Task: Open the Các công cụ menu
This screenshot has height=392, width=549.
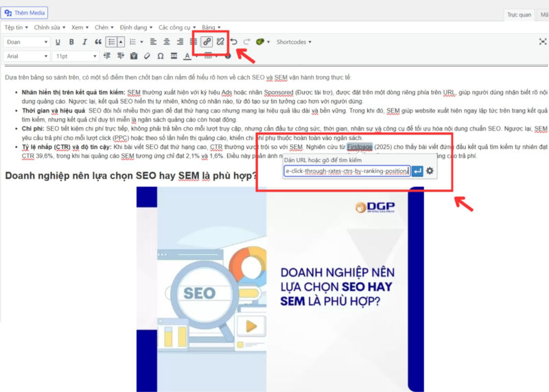Action: [x=177, y=27]
